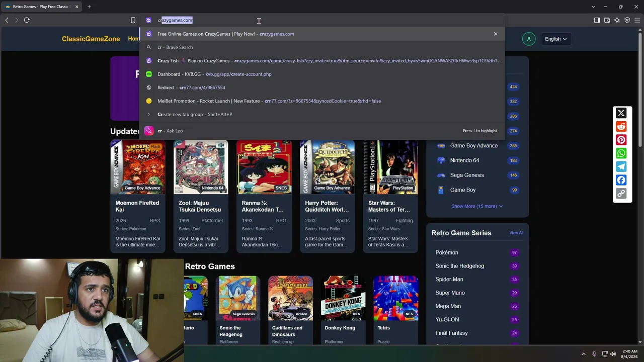The height and width of the screenshot is (362, 644).
Task: Choose the 'cr - Ask Leo' suggestion
Action: pos(322,131)
